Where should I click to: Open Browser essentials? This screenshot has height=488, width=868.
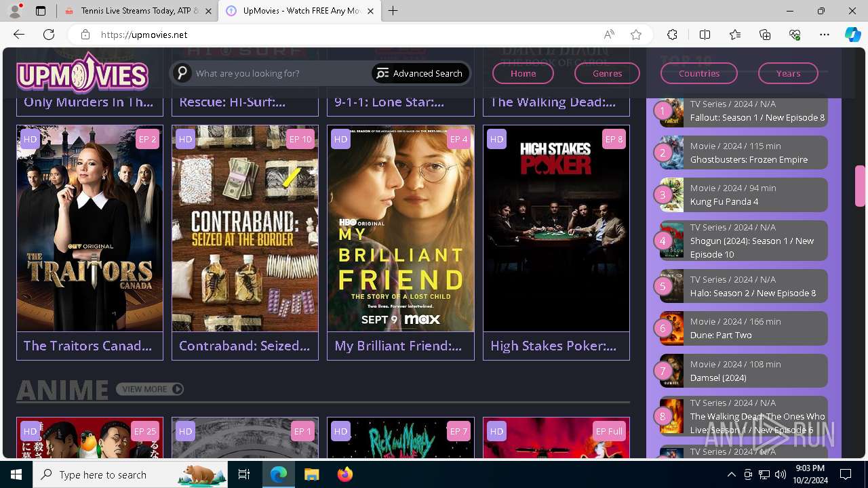[795, 35]
